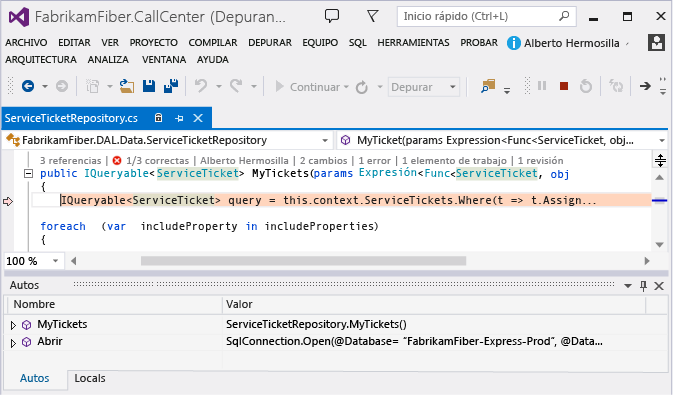
Task: Click the Save All icon
Action: coord(171,86)
